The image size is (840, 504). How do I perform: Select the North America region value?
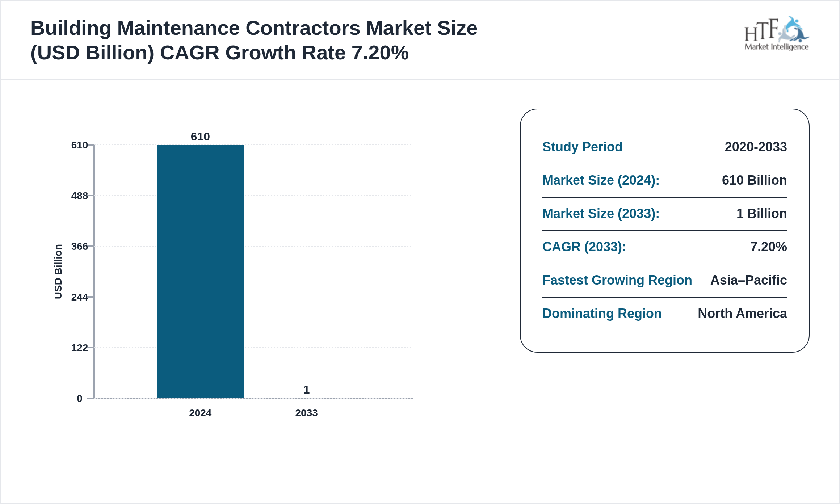pos(742,314)
